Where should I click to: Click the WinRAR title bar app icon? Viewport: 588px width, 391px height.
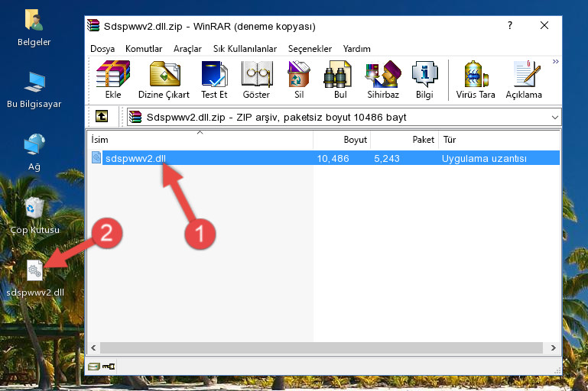(x=93, y=25)
